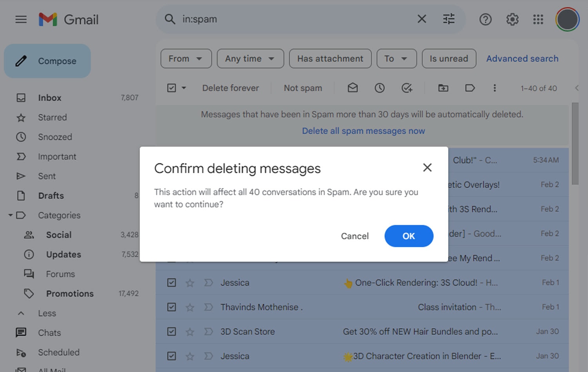Open the Labels icon
Viewport: 588px width, 372px height.
click(470, 88)
